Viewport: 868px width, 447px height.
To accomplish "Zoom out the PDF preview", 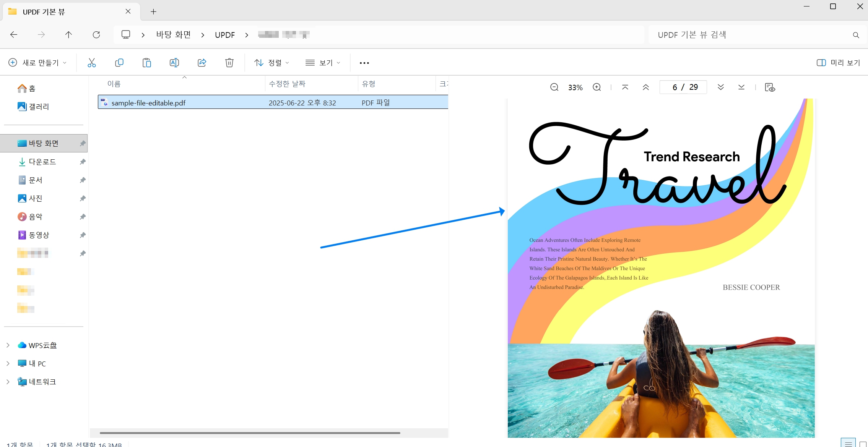I will pyautogui.click(x=554, y=87).
